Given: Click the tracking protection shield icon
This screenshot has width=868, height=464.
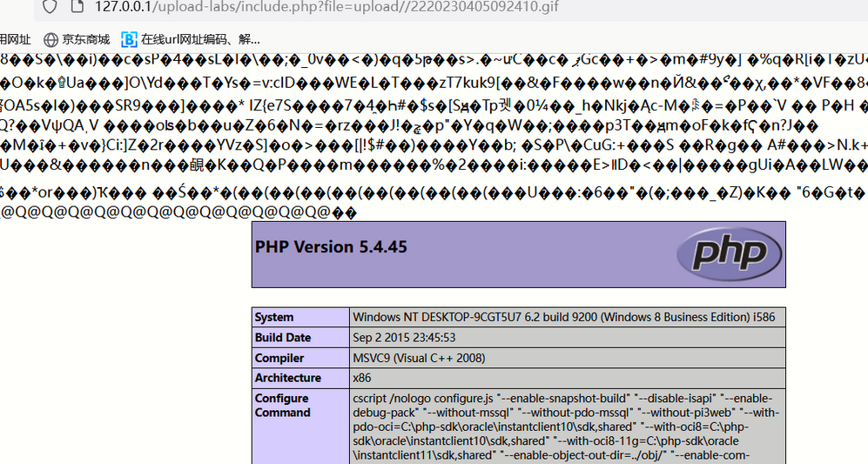Looking at the screenshot, I should coord(50,7).
